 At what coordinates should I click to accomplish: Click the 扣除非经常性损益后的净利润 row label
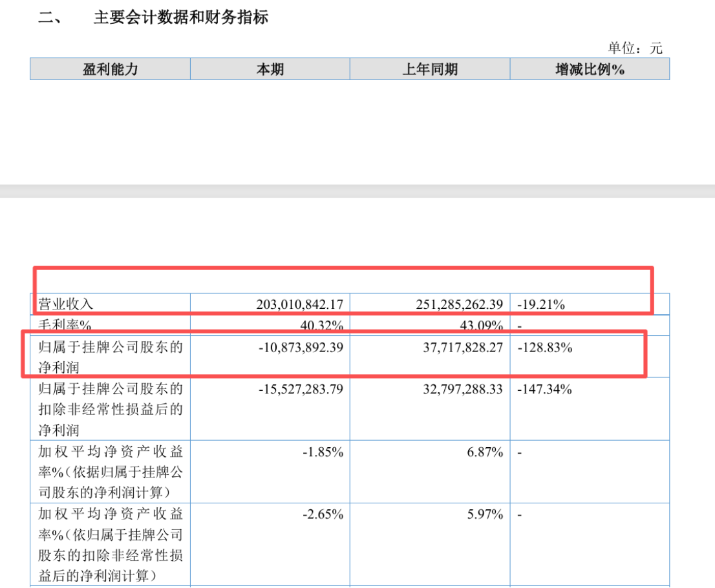pyautogui.click(x=111, y=409)
